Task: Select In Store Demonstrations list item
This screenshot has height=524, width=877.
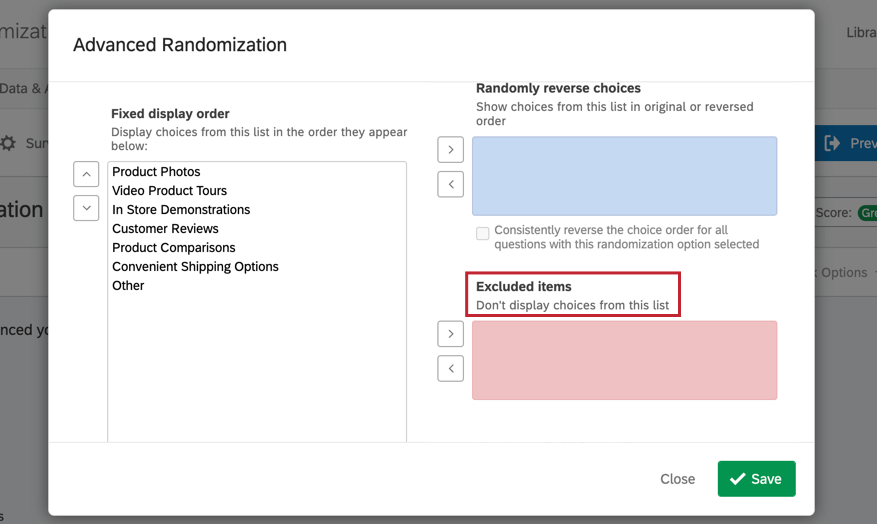Action: (x=181, y=210)
